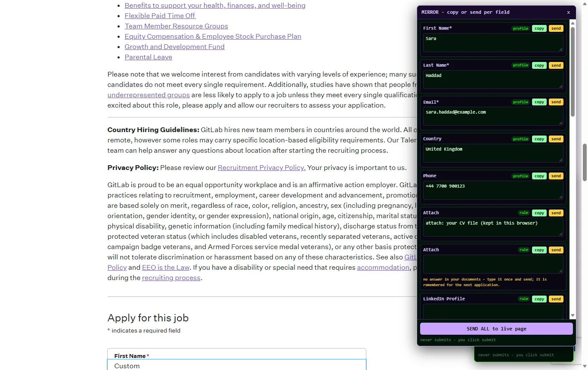
Task: Click the rule badge on LinkedIn Profile
Action: (x=523, y=299)
